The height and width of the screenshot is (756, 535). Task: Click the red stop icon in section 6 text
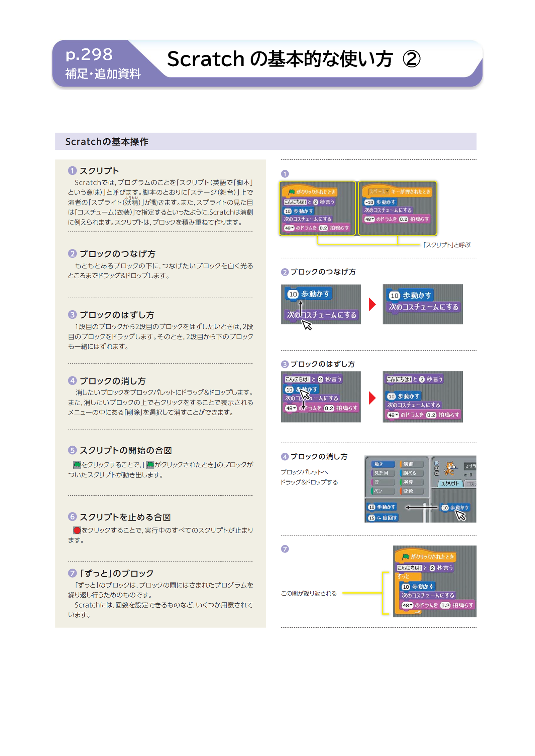[77, 530]
